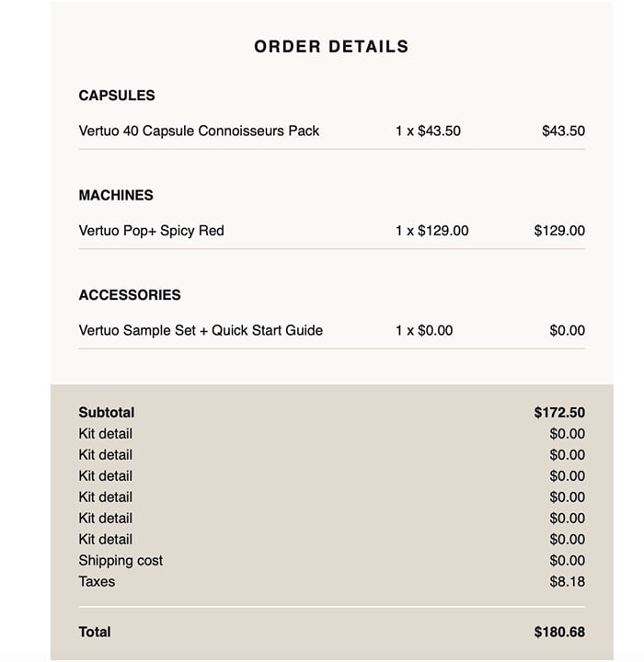
Task: Click the Total label
Action: point(95,632)
